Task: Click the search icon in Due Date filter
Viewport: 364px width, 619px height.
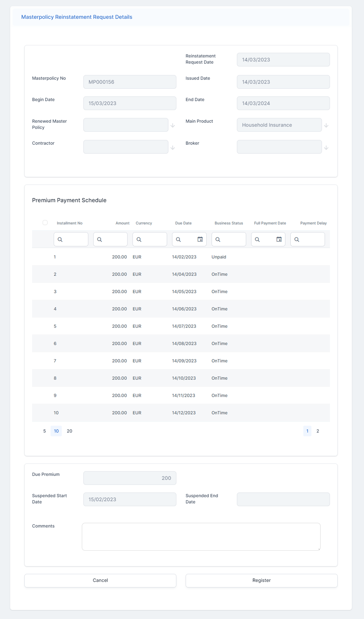Action: (x=178, y=240)
